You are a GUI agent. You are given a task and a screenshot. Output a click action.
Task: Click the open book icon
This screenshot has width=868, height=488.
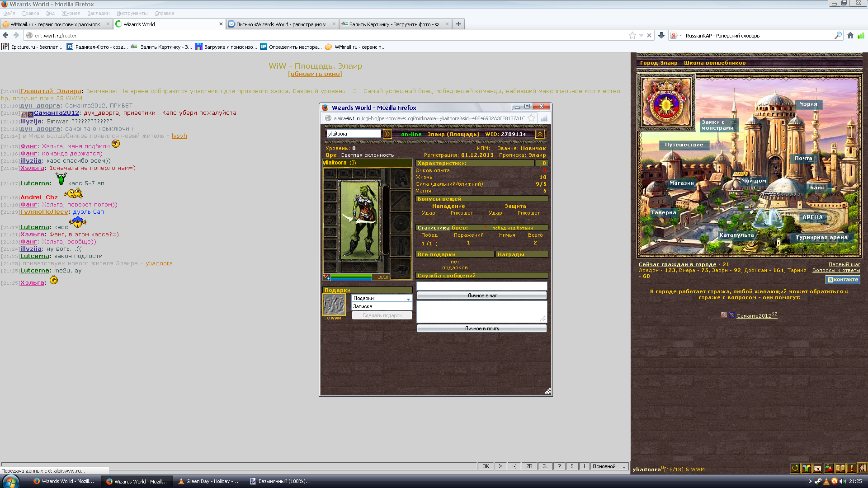click(840, 468)
